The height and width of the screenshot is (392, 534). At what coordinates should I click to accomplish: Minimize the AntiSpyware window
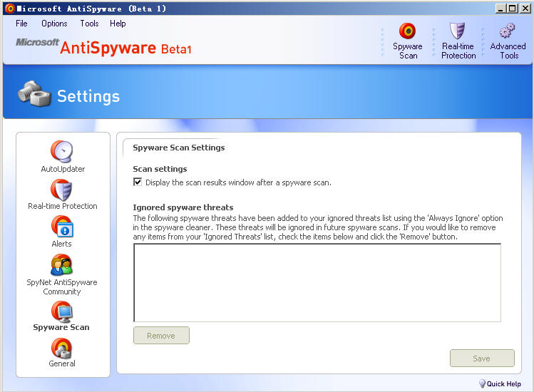pos(500,9)
